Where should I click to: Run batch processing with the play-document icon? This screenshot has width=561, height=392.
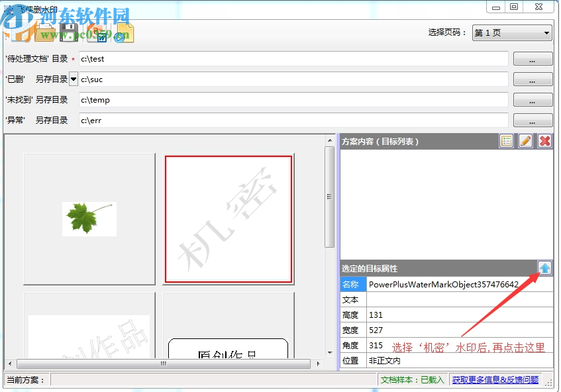pos(124,33)
